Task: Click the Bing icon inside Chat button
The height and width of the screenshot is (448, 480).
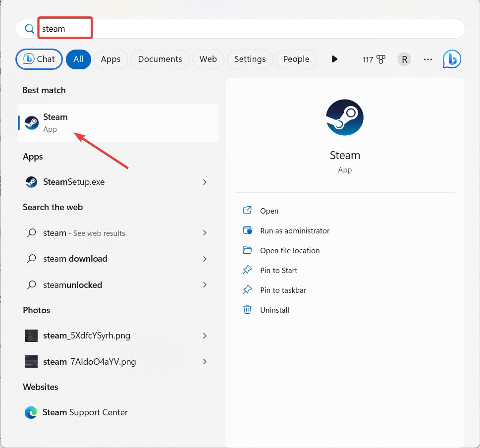Action: click(28, 59)
